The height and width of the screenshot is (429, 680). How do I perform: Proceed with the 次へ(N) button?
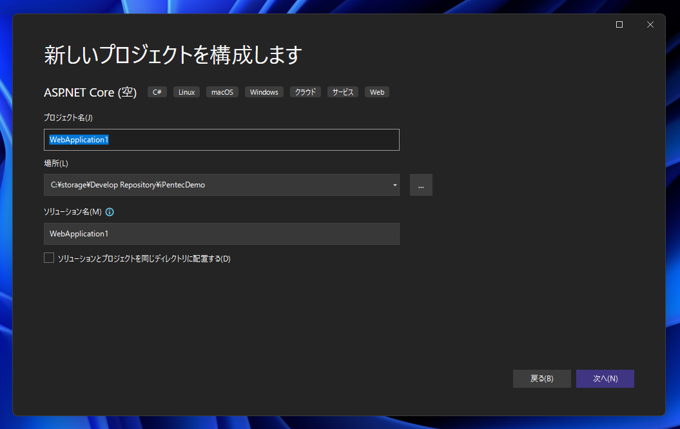point(605,379)
